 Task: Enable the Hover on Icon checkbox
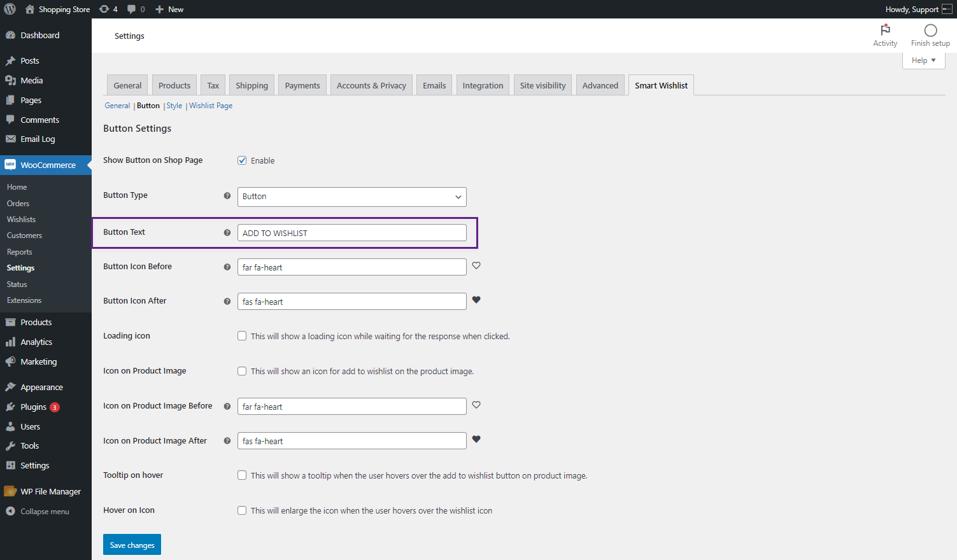coord(242,510)
